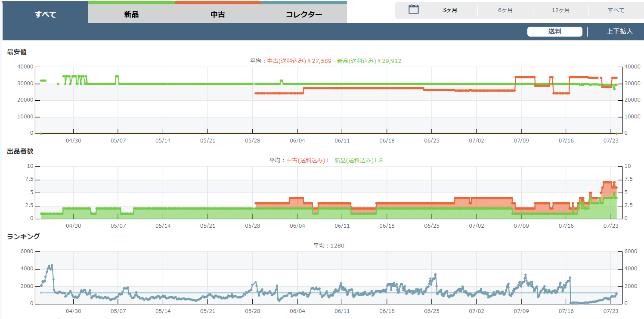Choose the 6ヶ月 period option

tap(505, 10)
